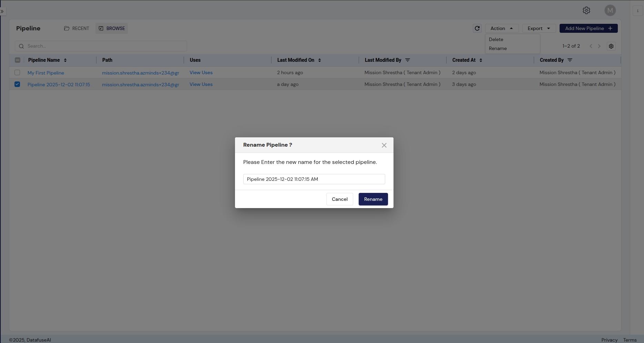Click the new pipeline name text field
The width and height of the screenshot is (644, 343).
click(x=314, y=179)
